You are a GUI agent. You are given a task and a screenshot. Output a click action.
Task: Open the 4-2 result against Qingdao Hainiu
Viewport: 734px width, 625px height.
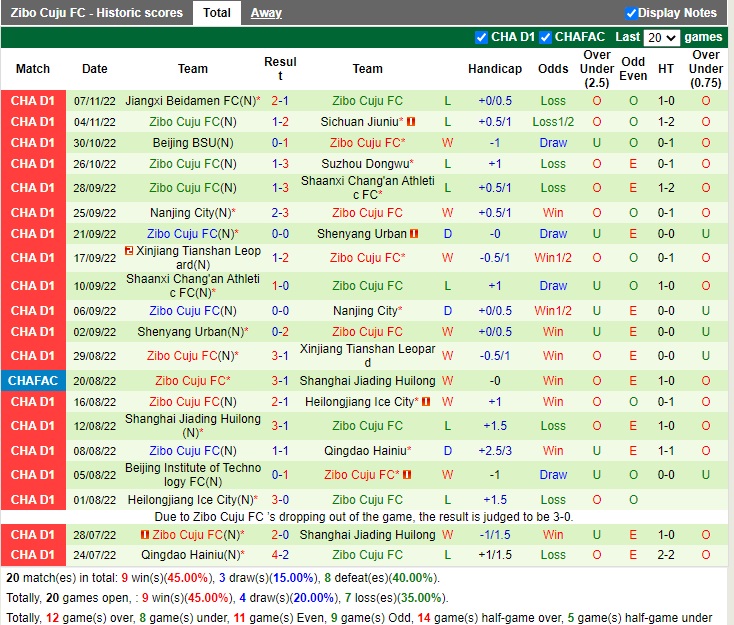280,555
